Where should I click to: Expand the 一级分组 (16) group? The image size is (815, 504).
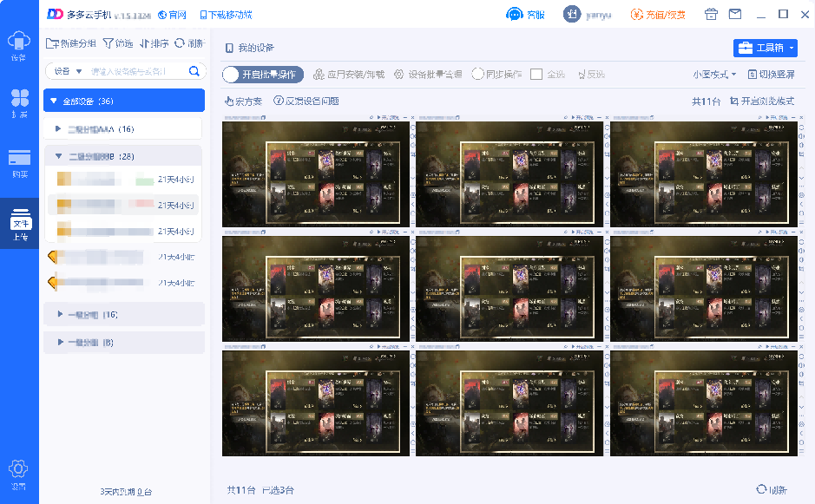click(60, 314)
